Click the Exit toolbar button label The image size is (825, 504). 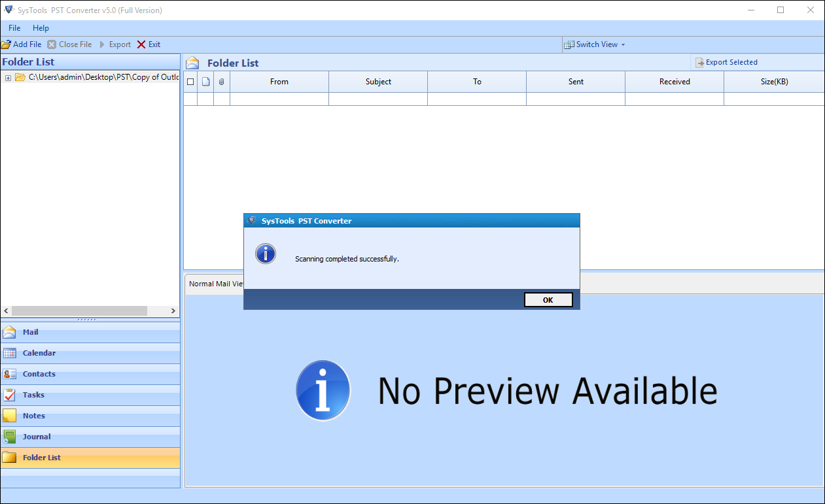154,44
